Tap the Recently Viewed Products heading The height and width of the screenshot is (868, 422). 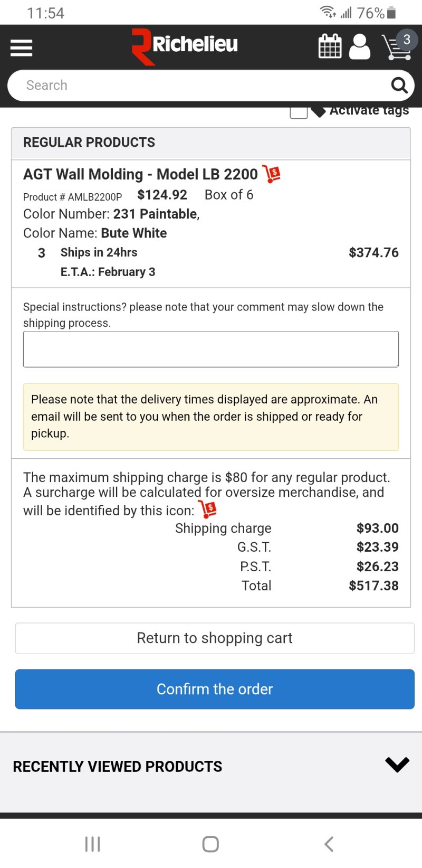118,767
